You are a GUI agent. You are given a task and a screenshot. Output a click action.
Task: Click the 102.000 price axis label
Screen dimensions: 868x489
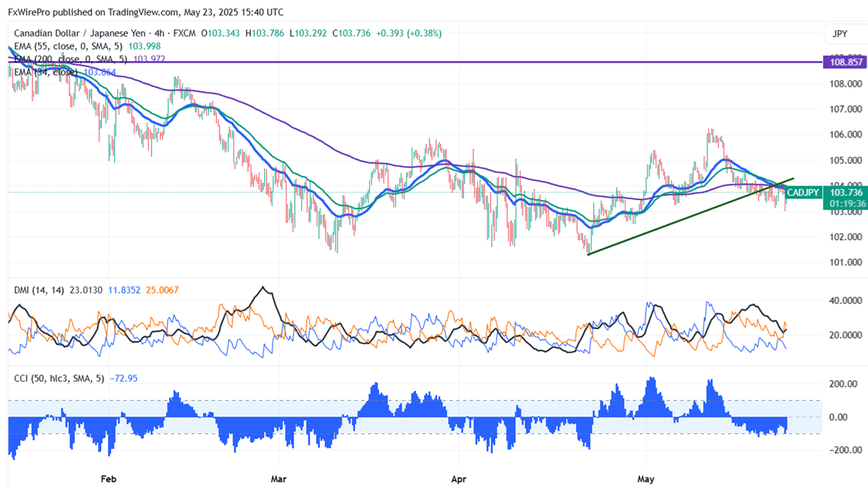pyautogui.click(x=846, y=237)
